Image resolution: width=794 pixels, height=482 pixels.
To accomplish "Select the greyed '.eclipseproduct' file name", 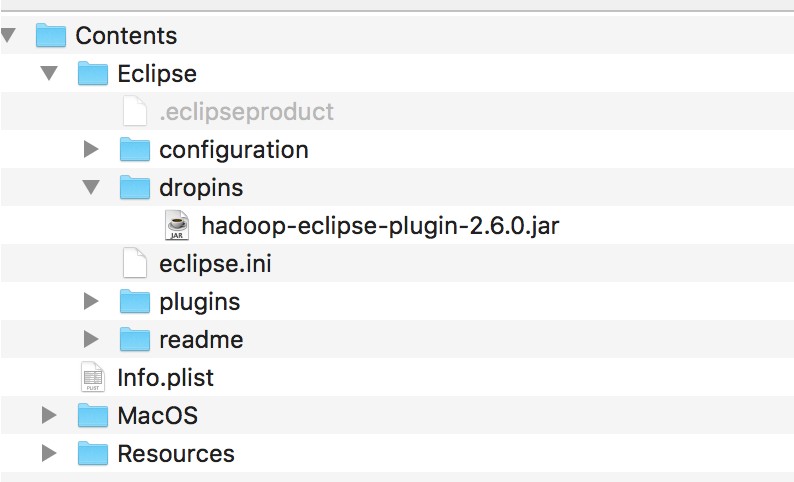I will [x=247, y=112].
